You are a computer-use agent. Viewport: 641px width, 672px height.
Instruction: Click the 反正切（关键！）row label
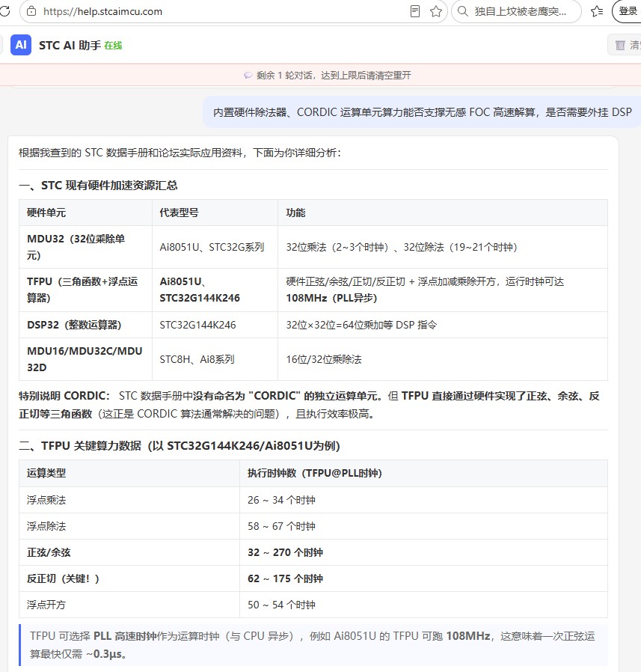[63, 578]
